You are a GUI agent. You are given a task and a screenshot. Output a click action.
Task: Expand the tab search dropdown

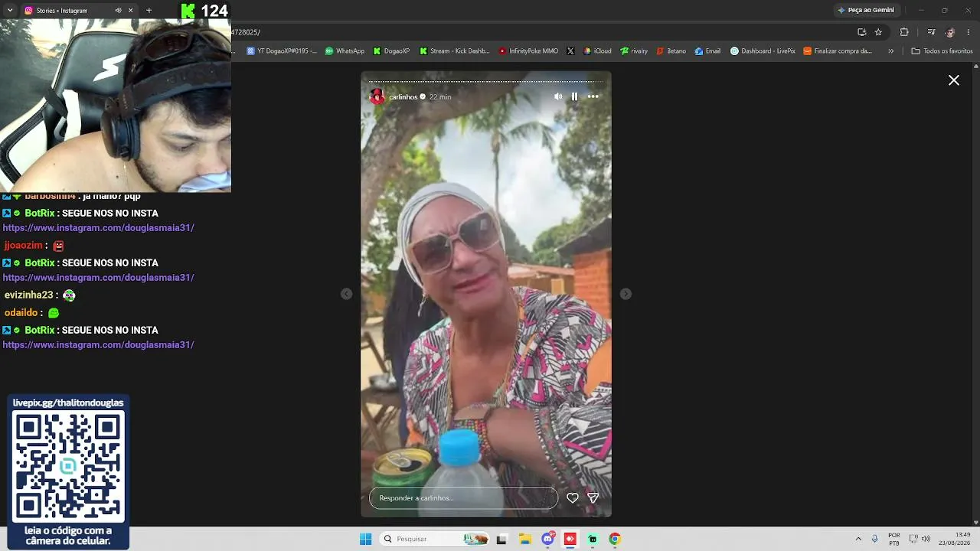click(x=10, y=11)
